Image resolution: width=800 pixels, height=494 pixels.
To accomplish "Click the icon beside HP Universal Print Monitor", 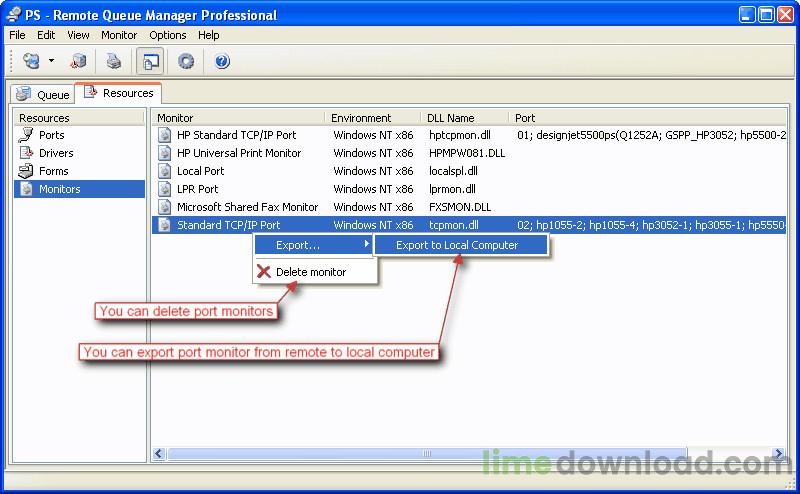I will [x=164, y=153].
